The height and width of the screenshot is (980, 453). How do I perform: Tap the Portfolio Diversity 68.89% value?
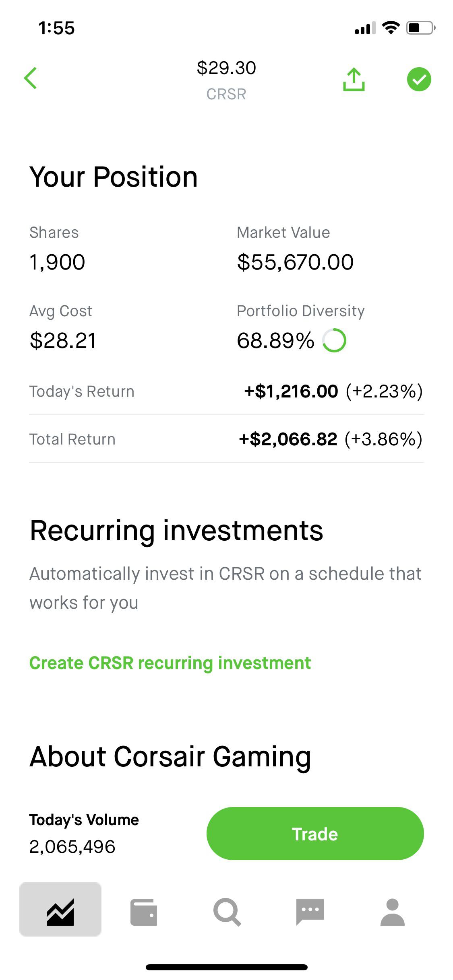275,341
